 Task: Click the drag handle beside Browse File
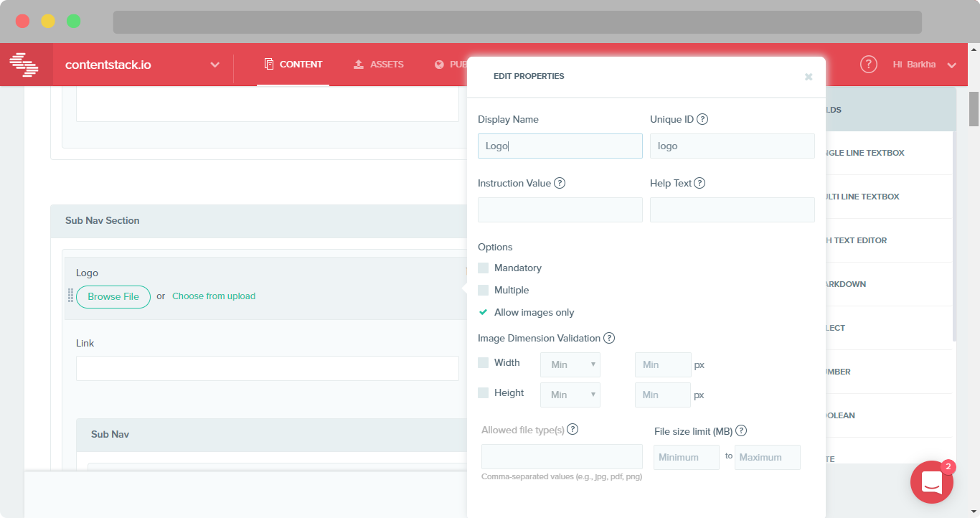[x=70, y=296]
